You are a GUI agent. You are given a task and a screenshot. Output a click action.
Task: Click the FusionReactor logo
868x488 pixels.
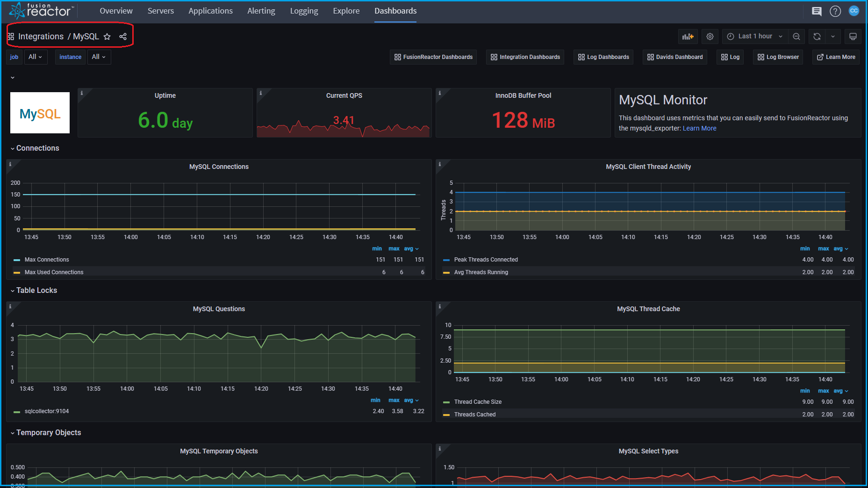click(41, 10)
